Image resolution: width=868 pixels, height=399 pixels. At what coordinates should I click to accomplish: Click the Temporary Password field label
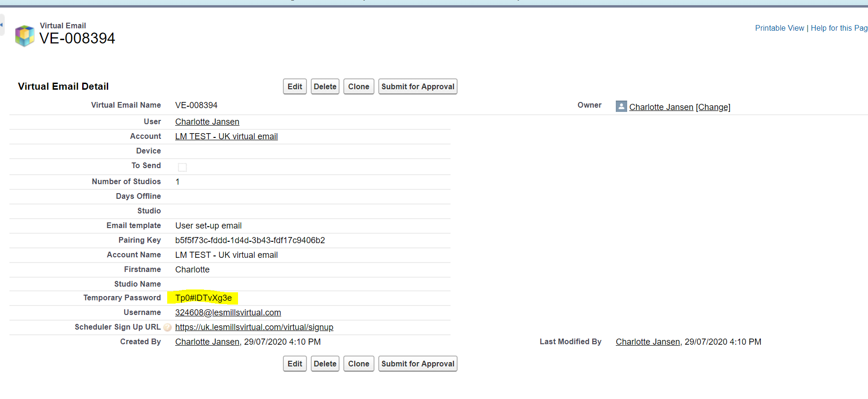122,297
